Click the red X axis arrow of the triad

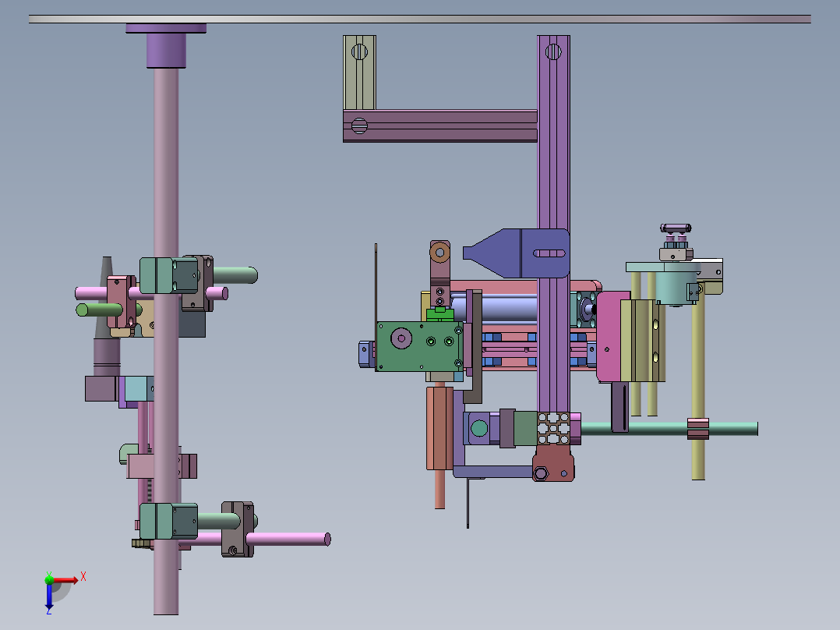65,580
